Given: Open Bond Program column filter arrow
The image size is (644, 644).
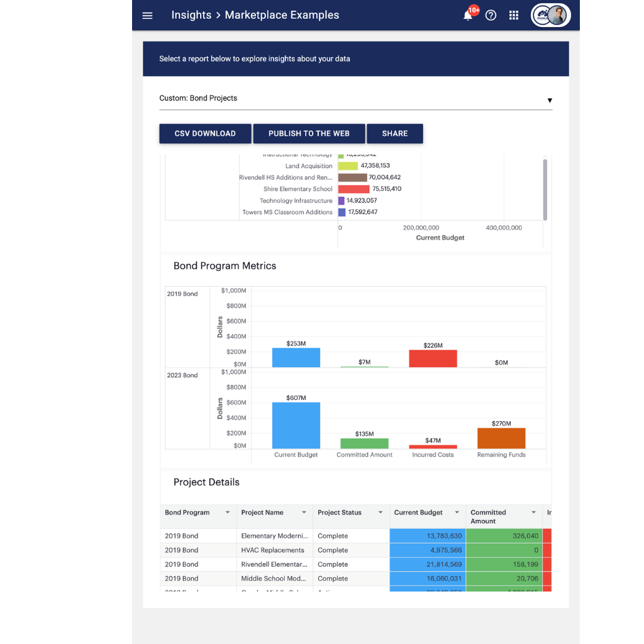Looking at the screenshot, I should (227, 512).
